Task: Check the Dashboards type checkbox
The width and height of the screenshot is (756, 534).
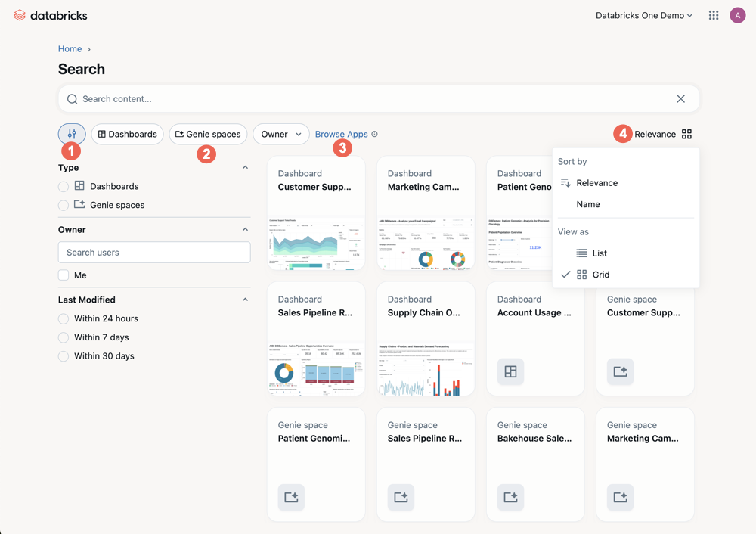Action: tap(63, 186)
